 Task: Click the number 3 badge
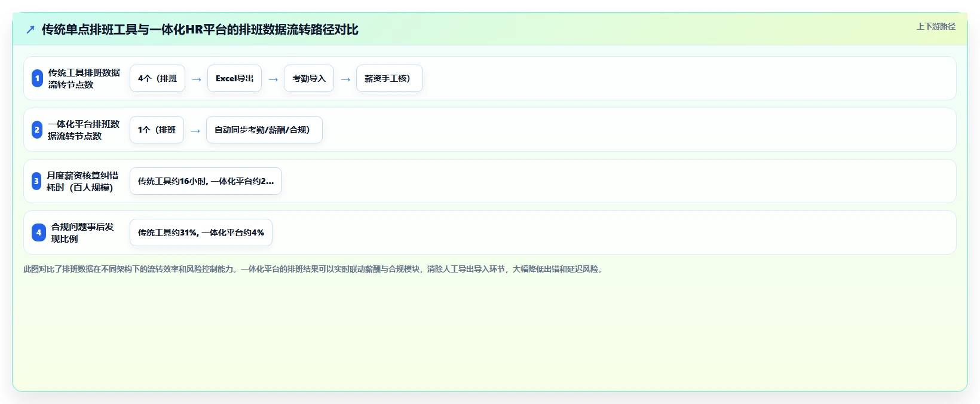click(x=36, y=181)
